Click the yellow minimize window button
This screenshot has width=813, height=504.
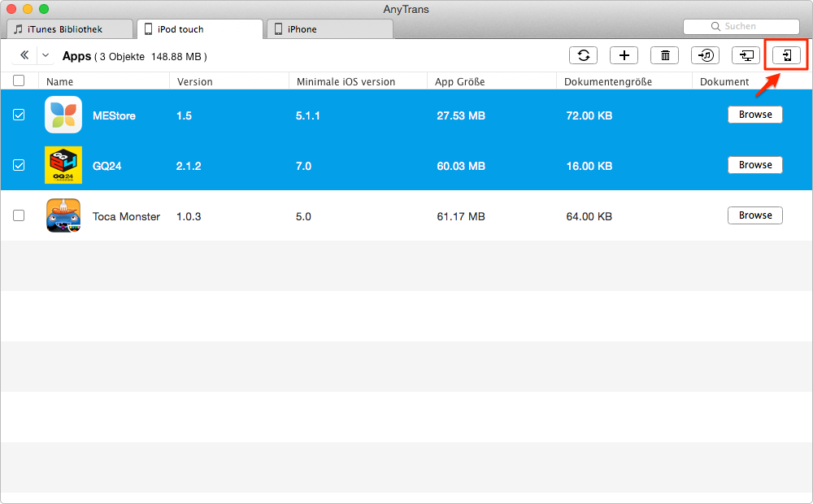pyautogui.click(x=28, y=9)
